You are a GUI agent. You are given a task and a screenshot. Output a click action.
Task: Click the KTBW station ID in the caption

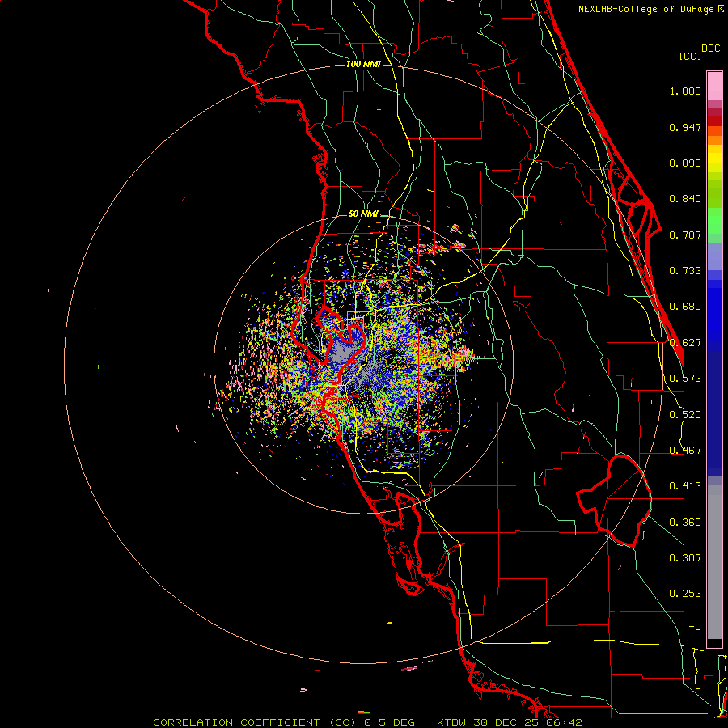[453, 722]
